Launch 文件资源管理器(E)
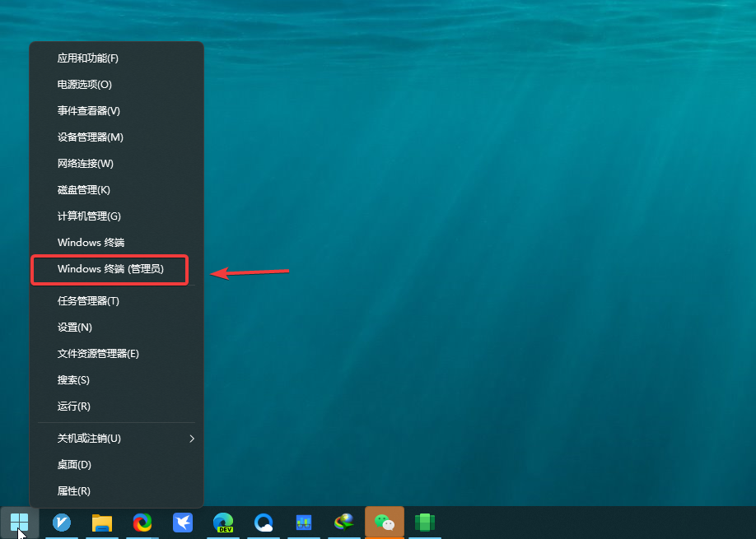Viewport: 756px width, 539px height. [117, 354]
